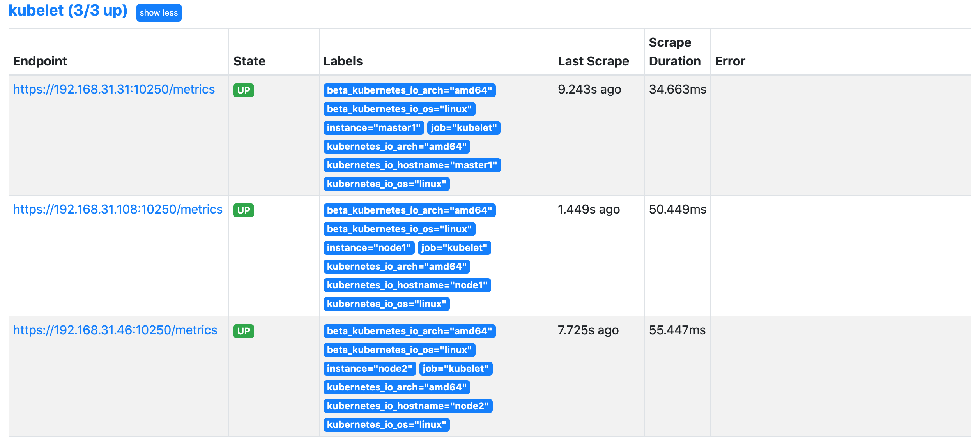Image resolution: width=980 pixels, height=445 pixels.
Task: Click the UP state badge for node2
Action: (x=243, y=331)
